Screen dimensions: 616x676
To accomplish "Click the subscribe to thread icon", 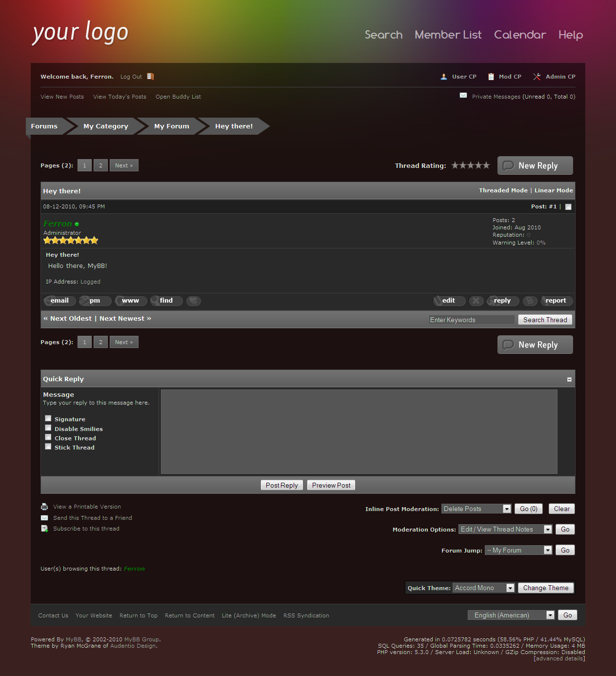I will point(44,529).
